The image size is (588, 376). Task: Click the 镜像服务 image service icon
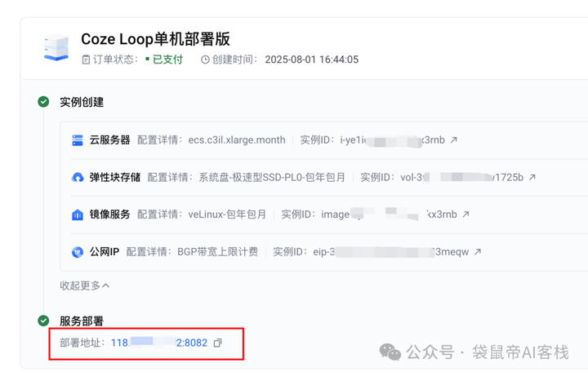78,215
